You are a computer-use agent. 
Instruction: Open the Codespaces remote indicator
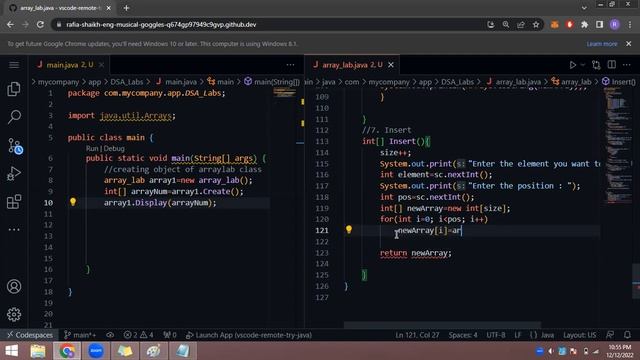coord(30,335)
